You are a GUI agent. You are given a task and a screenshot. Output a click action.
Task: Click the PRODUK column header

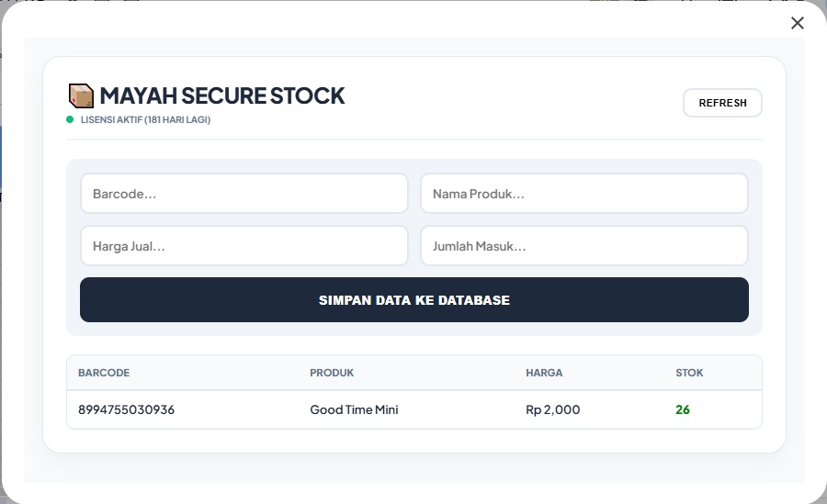pos(332,373)
